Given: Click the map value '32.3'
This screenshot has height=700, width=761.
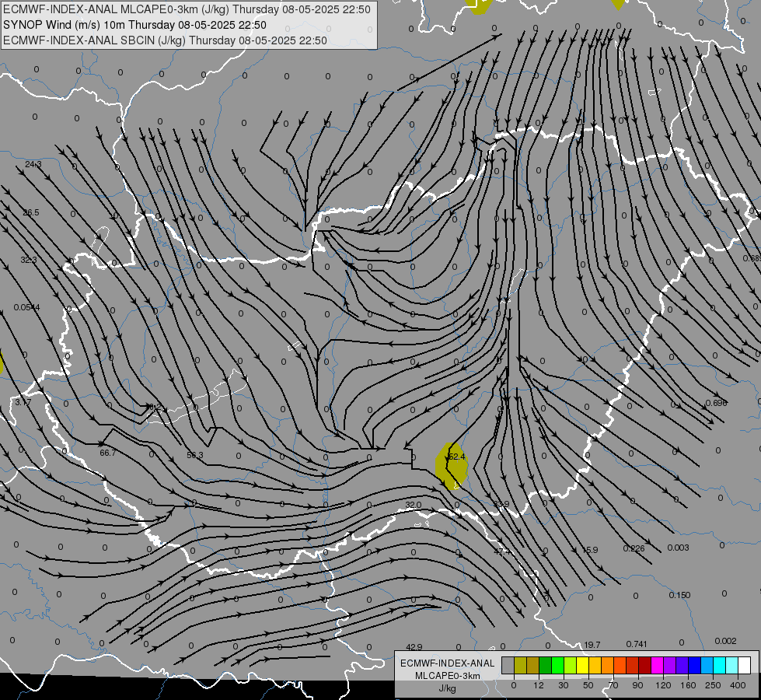Looking at the screenshot, I should (29, 260).
